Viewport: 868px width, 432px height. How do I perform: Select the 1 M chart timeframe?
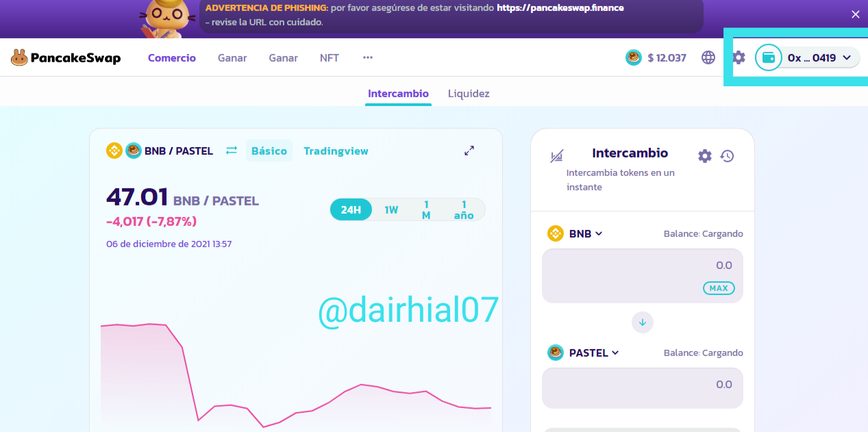click(x=426, y=209)
